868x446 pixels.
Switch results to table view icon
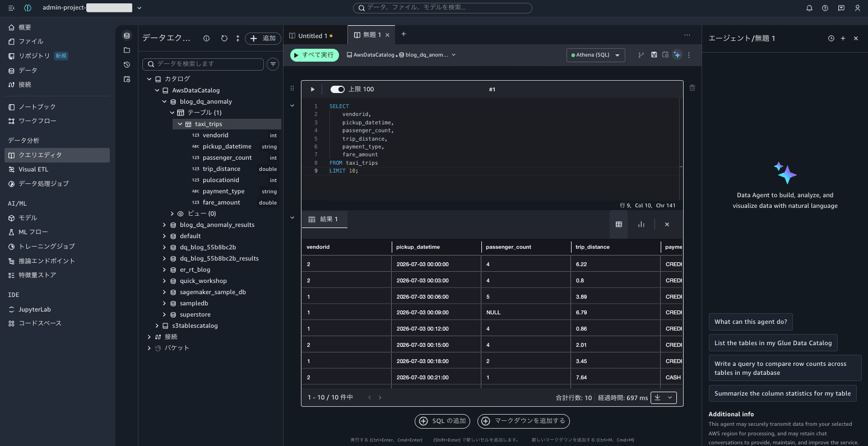click(x=619, y=224)
